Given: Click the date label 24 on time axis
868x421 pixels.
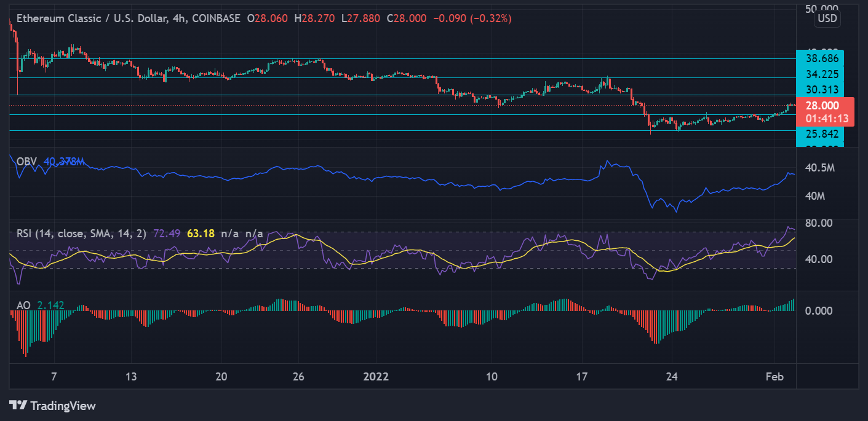Looking at the screenshot, I should (x=672, y=377).
